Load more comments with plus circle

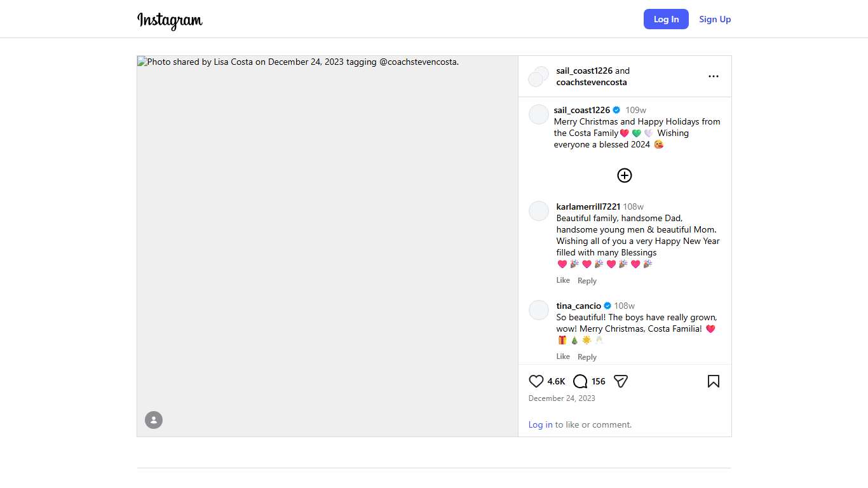coord(625,175)
